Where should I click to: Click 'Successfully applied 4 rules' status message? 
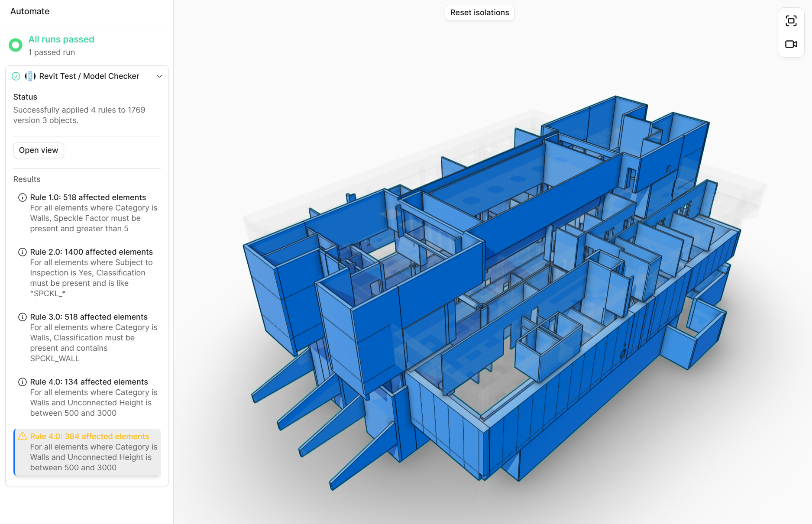[79, 115]
